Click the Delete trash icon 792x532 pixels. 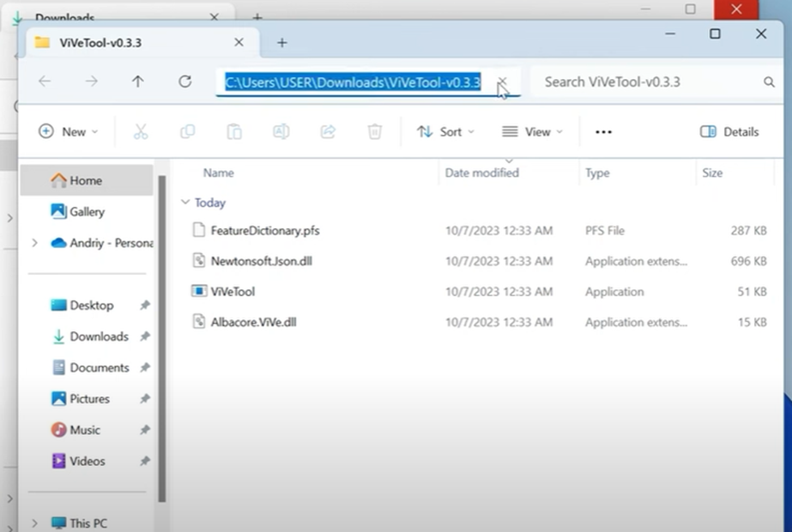tap(375, 131)
